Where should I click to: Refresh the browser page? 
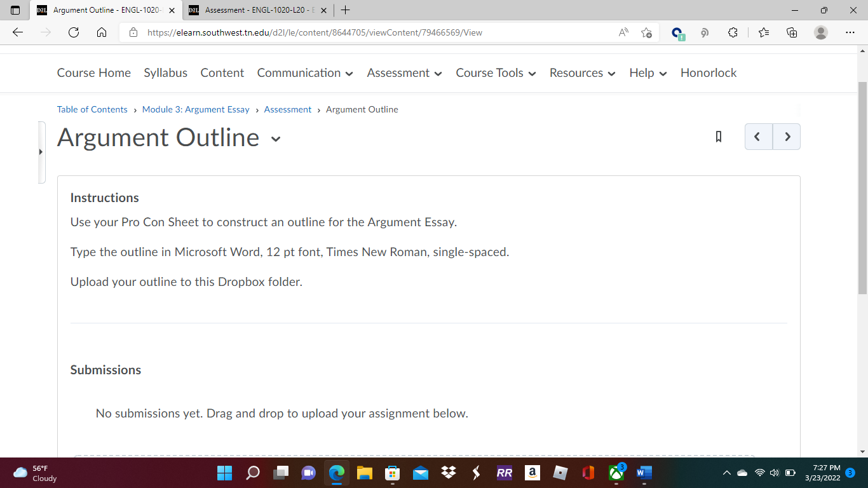pos(74,32)
